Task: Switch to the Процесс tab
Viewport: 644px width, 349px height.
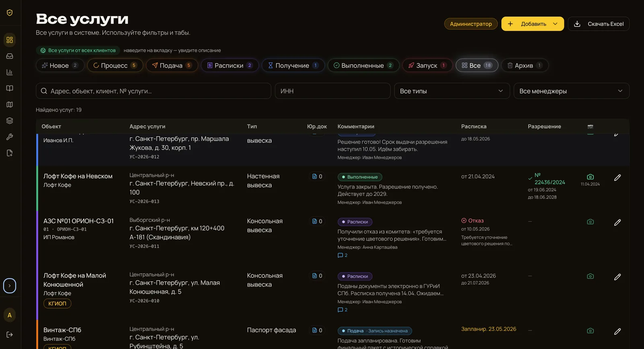Action: click(x=115, y=65)
